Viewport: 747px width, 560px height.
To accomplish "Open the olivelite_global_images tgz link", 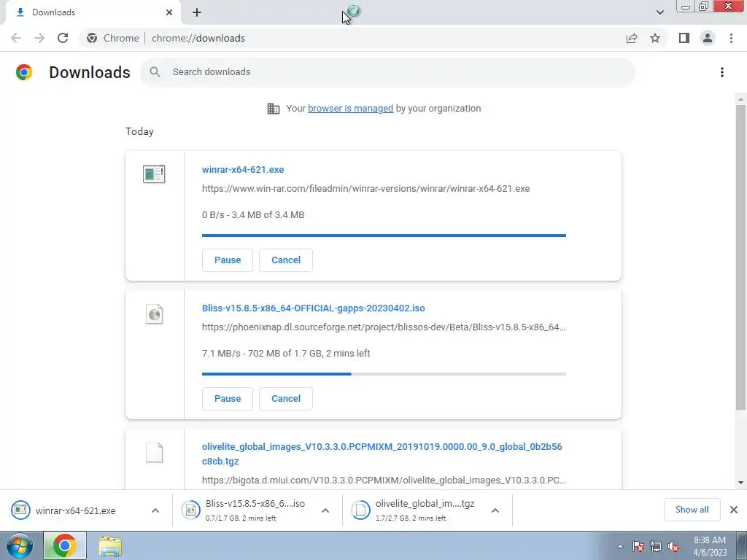I will tap(382, 454).
